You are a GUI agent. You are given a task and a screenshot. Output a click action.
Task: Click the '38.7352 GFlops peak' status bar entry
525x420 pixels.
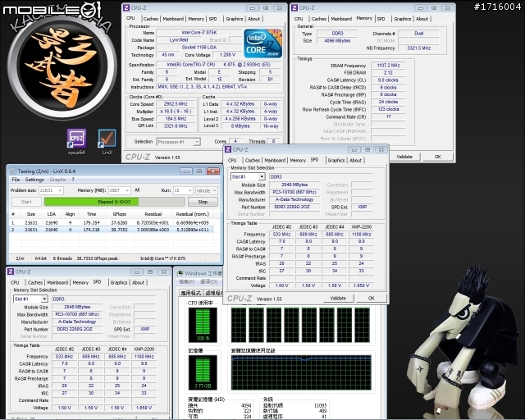97,258
